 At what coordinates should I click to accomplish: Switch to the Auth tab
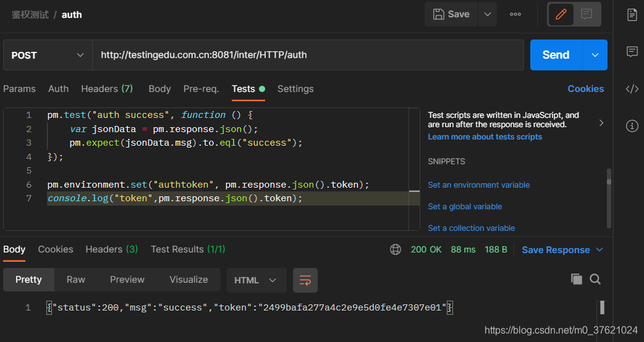click(58, 89)
